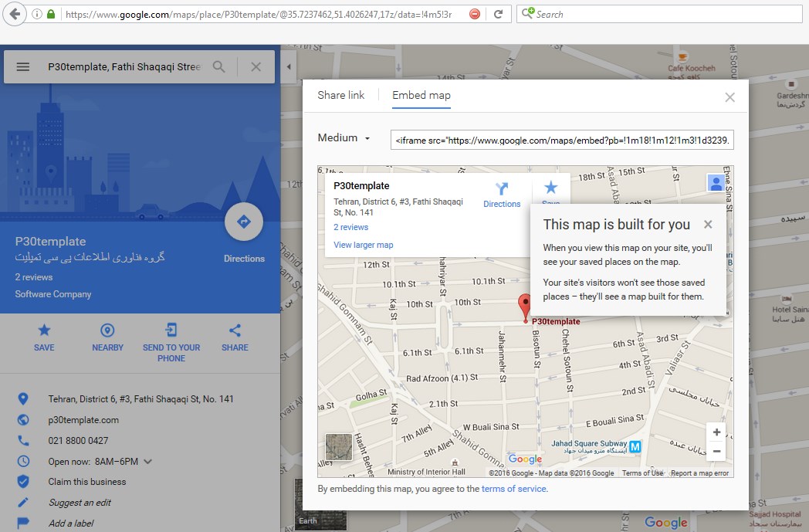The height and width of the screenshot is (532, 809).
Task: Zoom out on the preview map
Action: coord(716,451)
